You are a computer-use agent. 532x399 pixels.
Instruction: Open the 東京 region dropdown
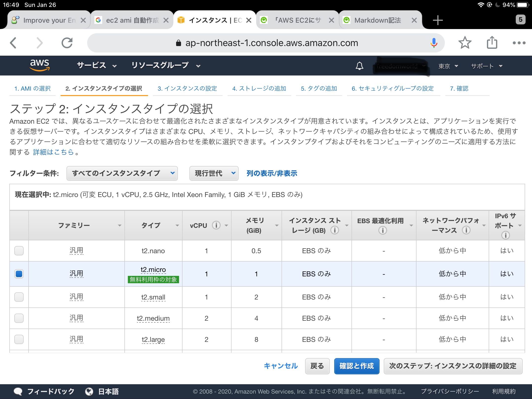[448, 66]
